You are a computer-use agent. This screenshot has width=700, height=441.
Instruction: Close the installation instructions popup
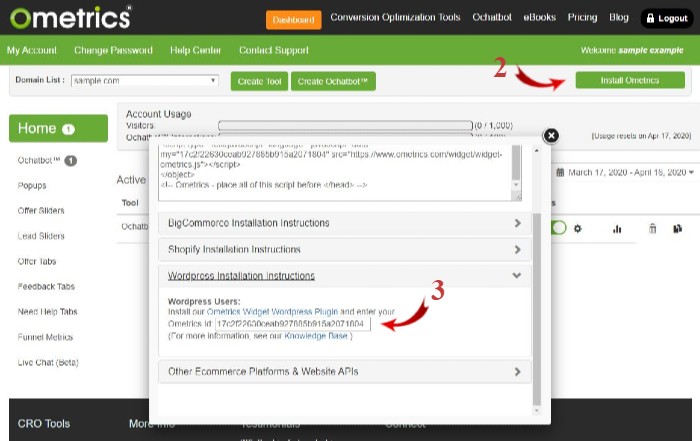(x=551, y=135)
